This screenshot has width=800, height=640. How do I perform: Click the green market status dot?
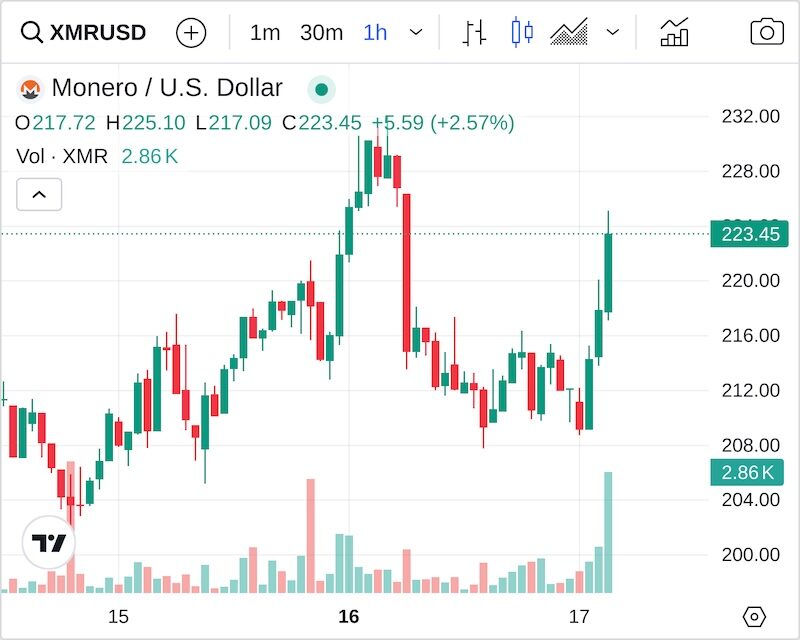pos(321,89)
